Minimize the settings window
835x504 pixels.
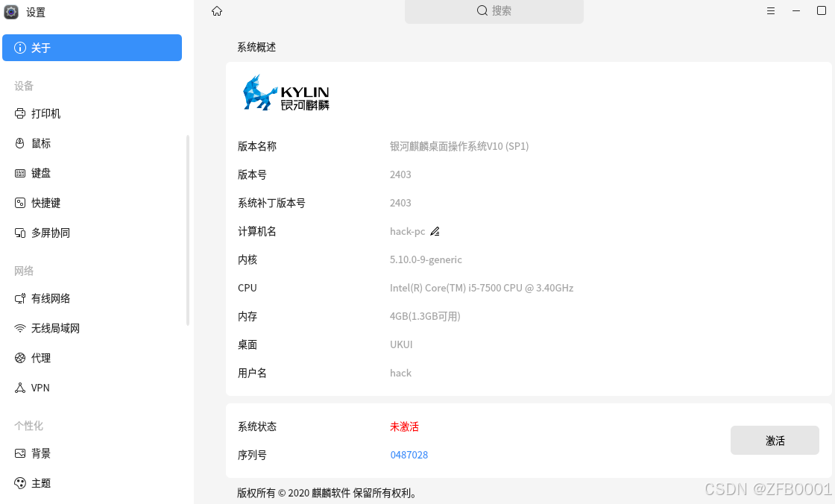796,10
